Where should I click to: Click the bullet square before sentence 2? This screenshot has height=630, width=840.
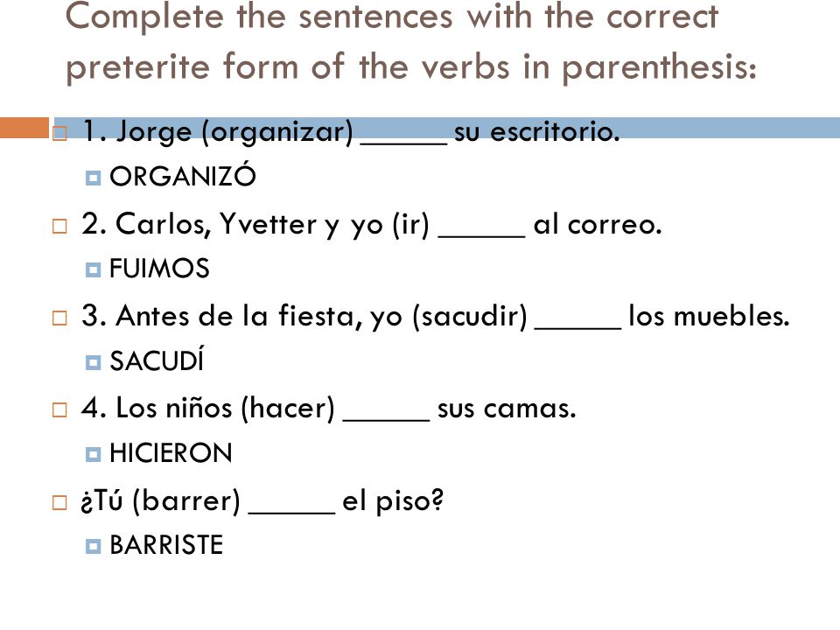(60, 226)
